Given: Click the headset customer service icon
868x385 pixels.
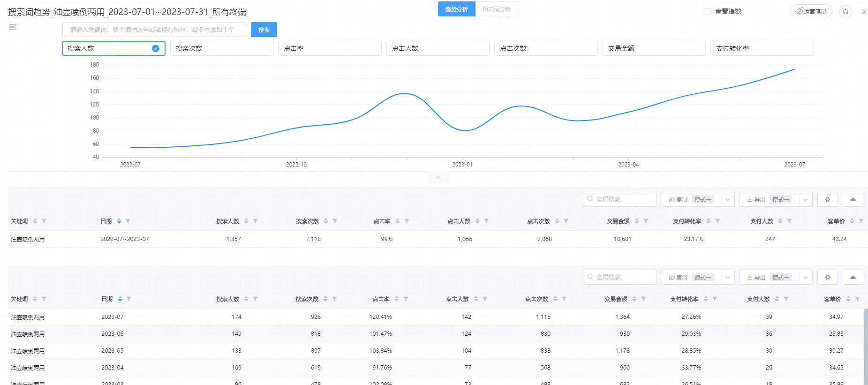Looking at the screenshot, I should coord(845,12).
